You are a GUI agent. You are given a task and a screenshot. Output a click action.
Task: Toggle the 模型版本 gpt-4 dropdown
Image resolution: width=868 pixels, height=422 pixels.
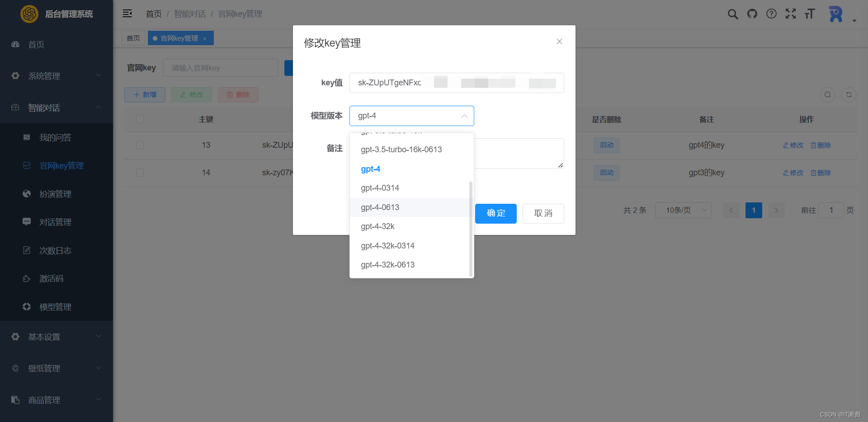point(411,116)
